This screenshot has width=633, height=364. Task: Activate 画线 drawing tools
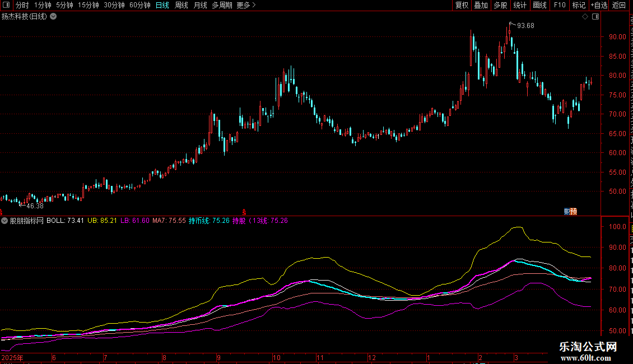click(x=539, y=5)
